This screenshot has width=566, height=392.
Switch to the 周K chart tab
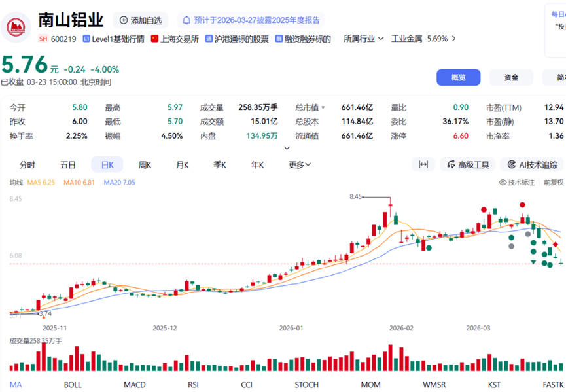click(145, 165)
